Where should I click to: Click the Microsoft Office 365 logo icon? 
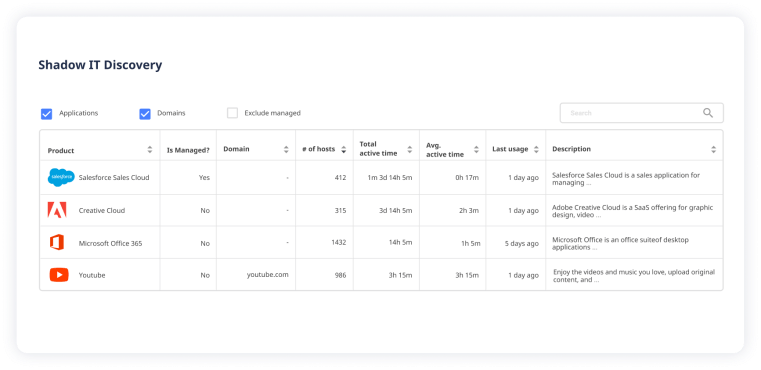pyautogui.click(x=57, y=243)
